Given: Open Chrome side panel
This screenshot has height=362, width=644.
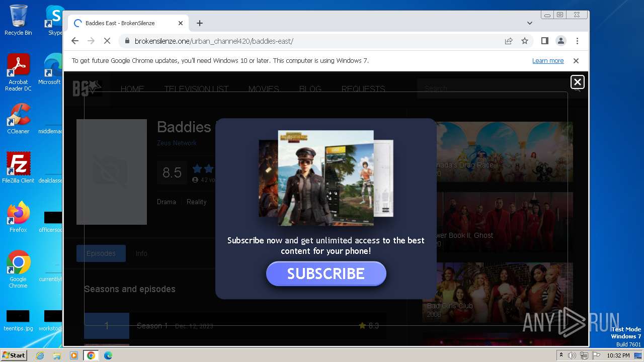Looking at the screenshot, I should tap(544, 41).
